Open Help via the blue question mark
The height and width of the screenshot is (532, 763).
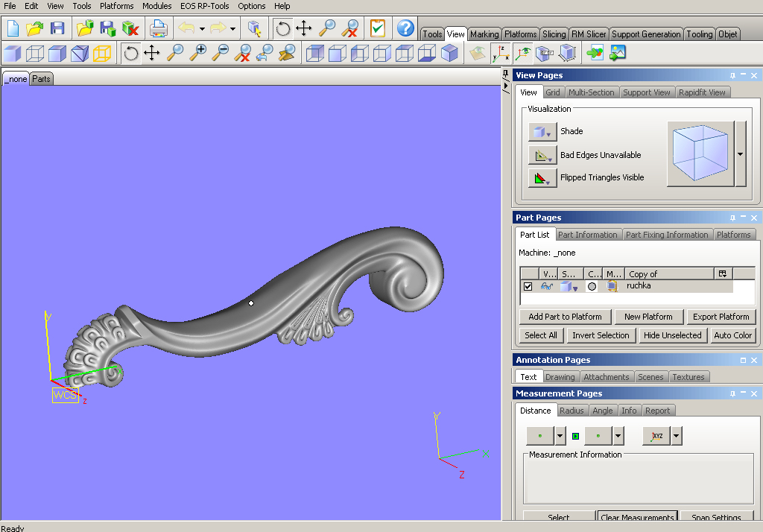(405, 28)
